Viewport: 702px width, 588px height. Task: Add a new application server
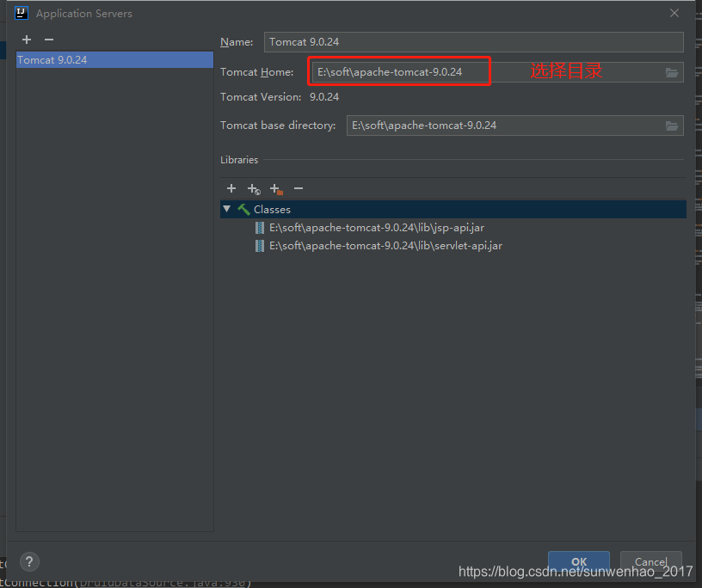(27, 40)
